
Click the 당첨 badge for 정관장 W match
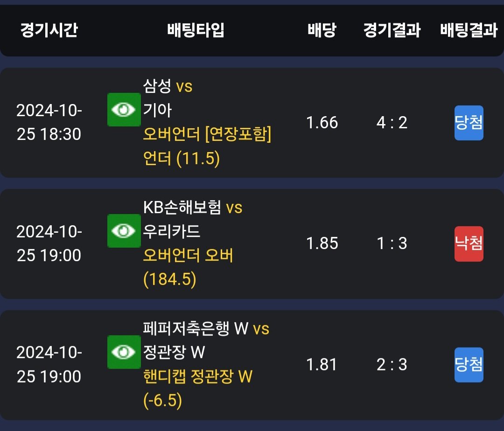[x=469, y=365]
